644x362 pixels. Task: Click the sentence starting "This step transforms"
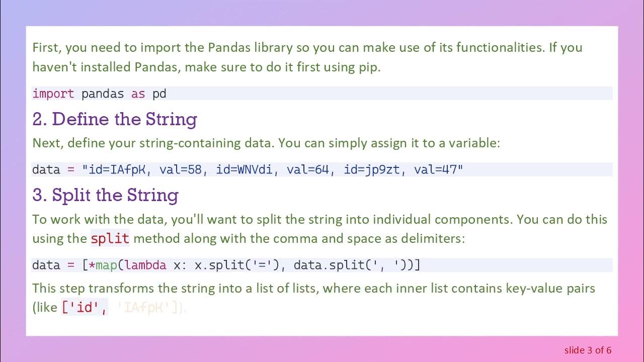point(313,289)
